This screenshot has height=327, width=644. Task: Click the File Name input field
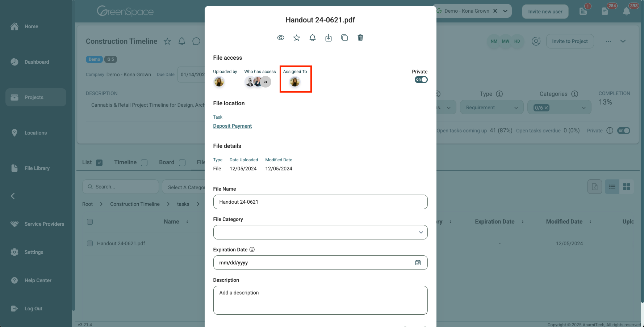[x=320, y=202]
